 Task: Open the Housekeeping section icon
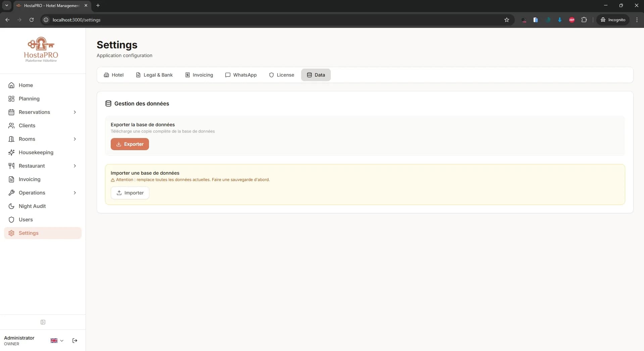(x=11, y=152)
